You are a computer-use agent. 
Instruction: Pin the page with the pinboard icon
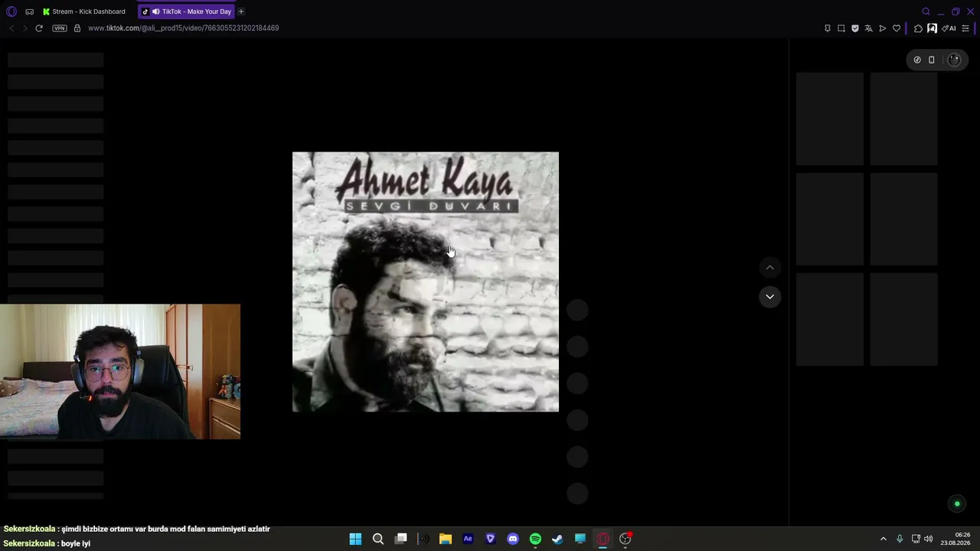tap(828, 28)
